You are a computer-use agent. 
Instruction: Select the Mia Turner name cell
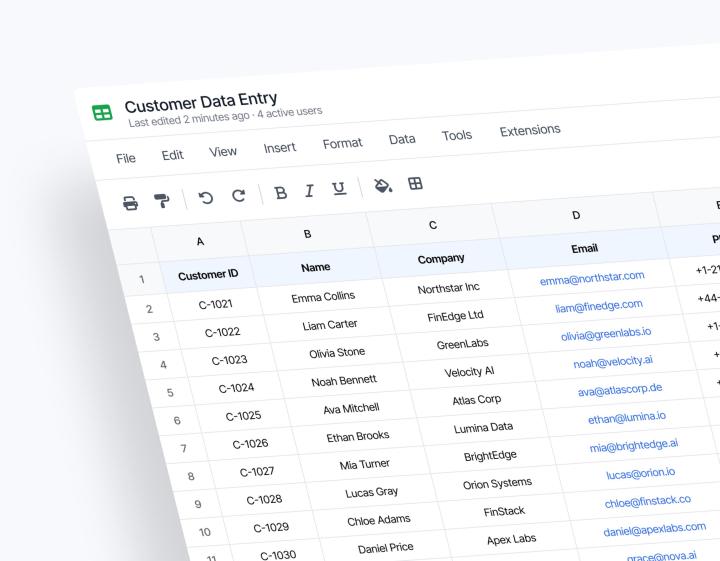pos(365,465)
